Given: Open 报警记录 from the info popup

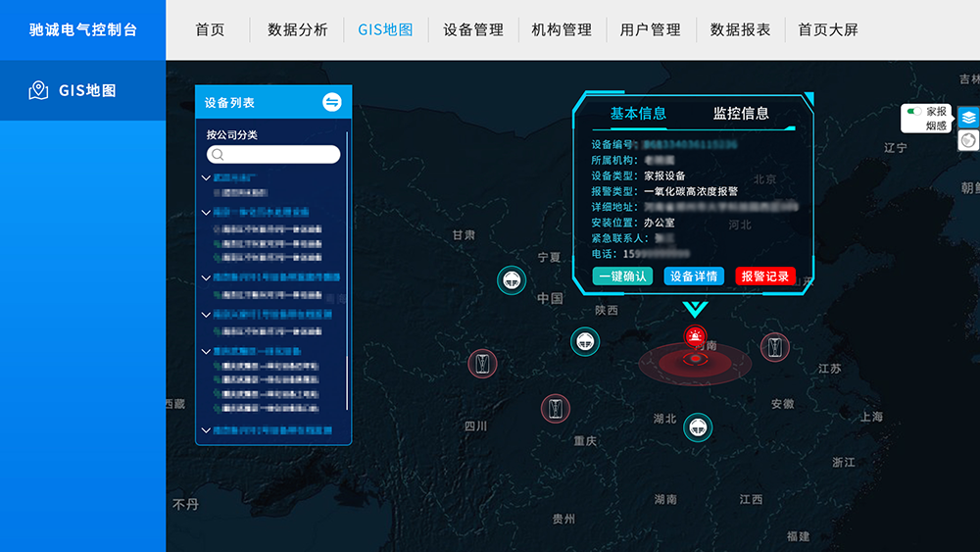Looking at the screenshot, I should click(x=764, y=276).
